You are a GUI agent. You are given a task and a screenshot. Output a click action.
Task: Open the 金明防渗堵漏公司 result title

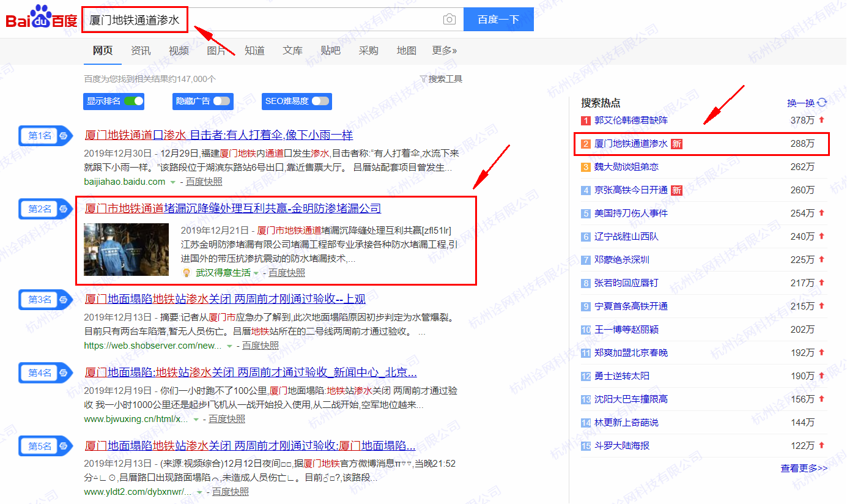[233, 209]
